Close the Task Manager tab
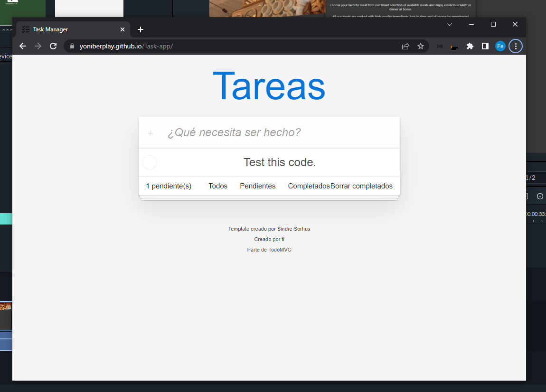 click(122, 29)
